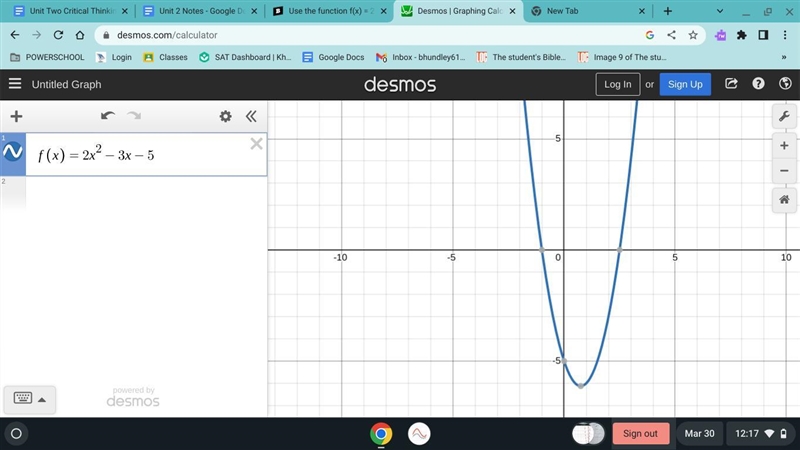Open Image 9 of The stu bookmark
The width and height of the screenshot is (800, 450).
click(x=622, y=57)
